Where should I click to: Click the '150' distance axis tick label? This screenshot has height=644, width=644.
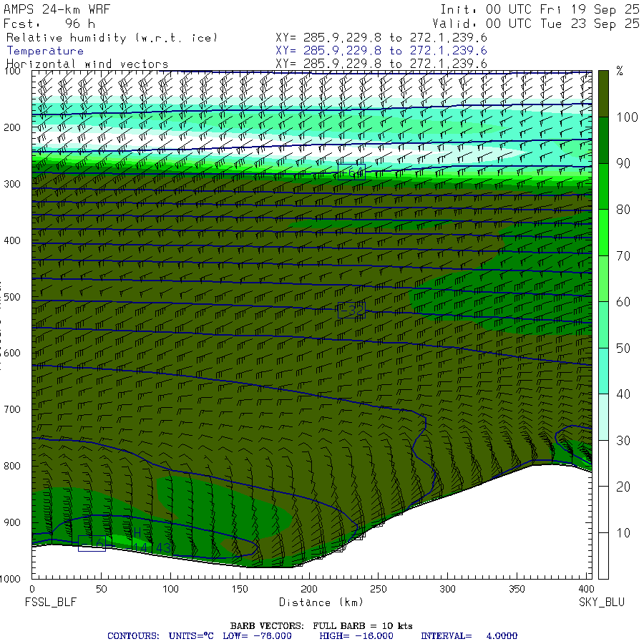(240, 589)
